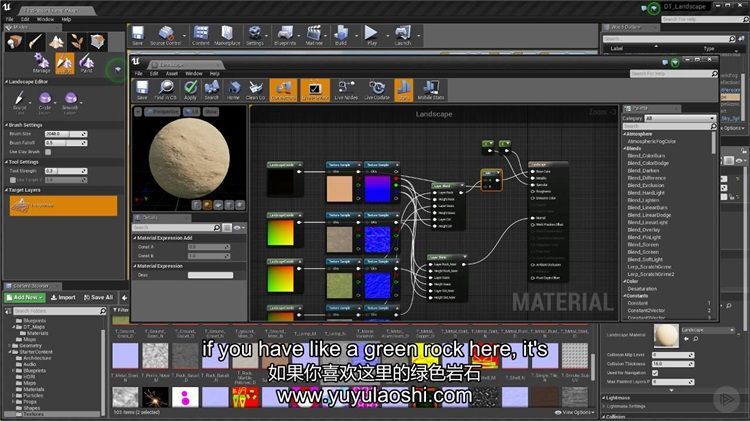The height and width of the screenshot is (421, 750).
Task: Click the Home icon in the material editor
Action: [233, 90]
